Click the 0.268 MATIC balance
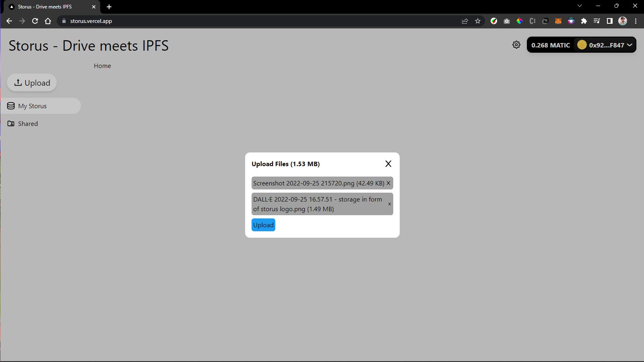The image size is (644, 362). (550, 45)
